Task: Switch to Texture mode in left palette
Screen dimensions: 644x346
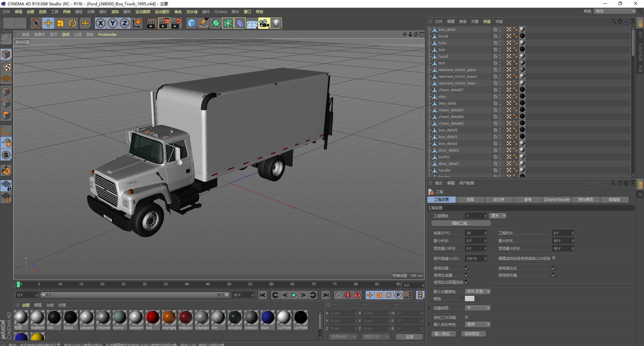Action: [x=6, y=67]
